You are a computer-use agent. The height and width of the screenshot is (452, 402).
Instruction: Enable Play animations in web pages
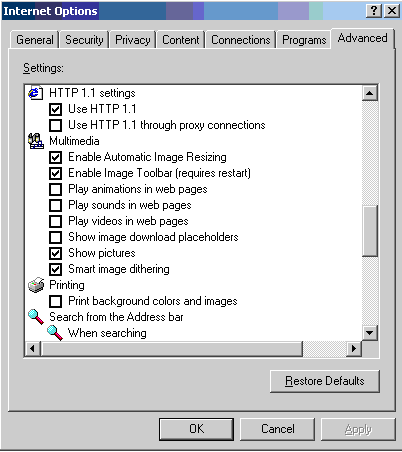click(55, 189)
